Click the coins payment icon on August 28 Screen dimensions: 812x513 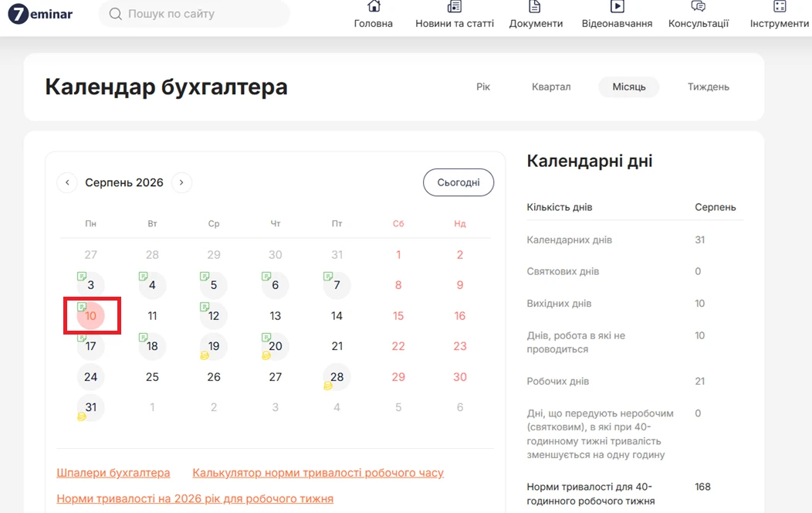328,386
